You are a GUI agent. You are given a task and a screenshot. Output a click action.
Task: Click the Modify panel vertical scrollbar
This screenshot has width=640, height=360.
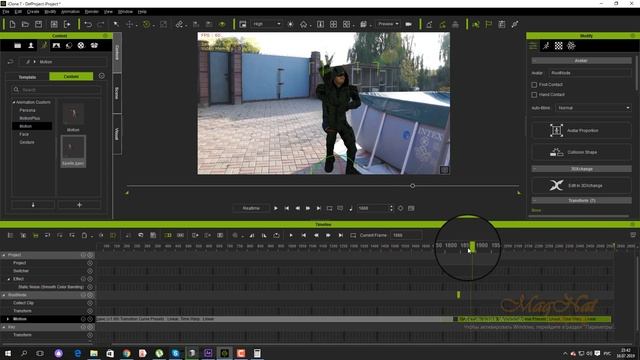[x=636, y=73]
